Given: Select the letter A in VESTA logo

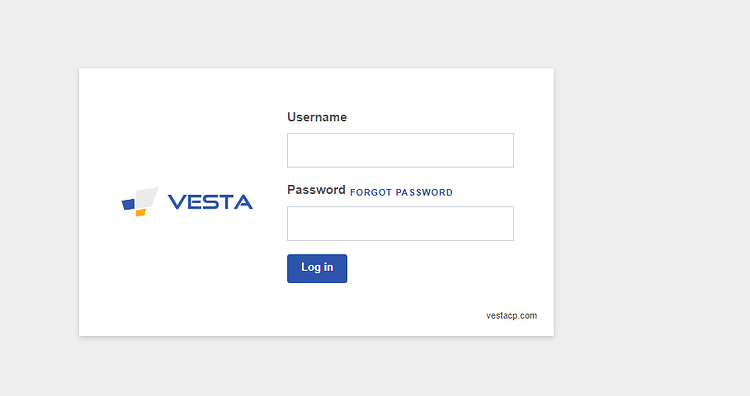Looking at the screenshot, I should click(243, 202).
